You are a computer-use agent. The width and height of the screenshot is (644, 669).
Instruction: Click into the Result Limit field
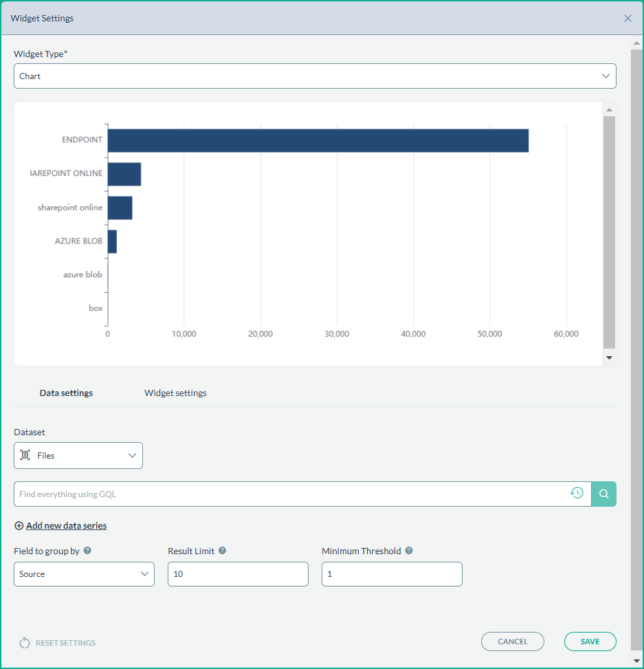pyautogui.click(x=238, y=574)
